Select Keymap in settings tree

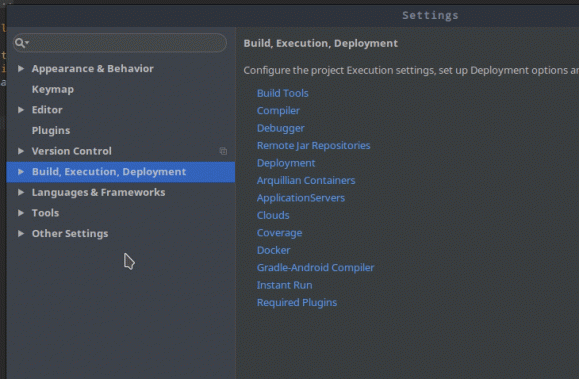click(x=53, y=89)
